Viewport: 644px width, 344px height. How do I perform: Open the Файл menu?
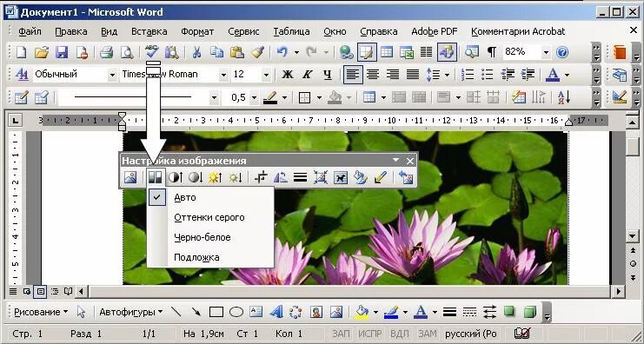[x=30, y=31]
